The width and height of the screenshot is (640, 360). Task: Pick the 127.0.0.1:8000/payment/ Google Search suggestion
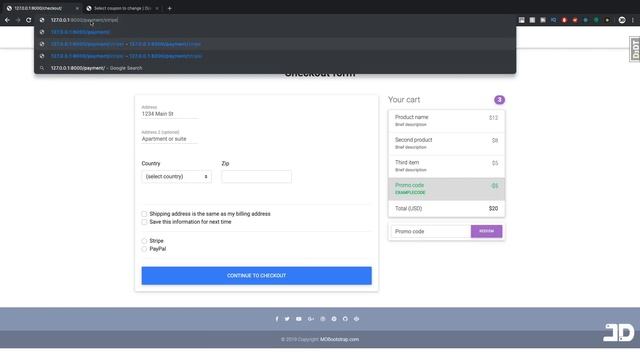pos(275,68)
